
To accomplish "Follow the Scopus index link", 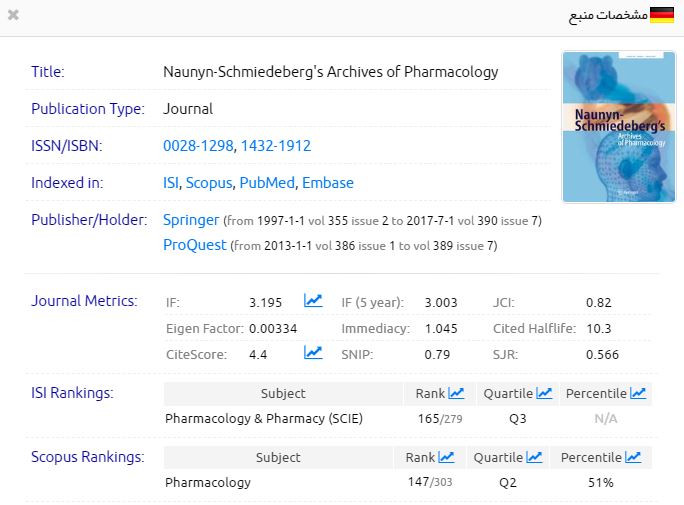I will (x=209, y=183).
